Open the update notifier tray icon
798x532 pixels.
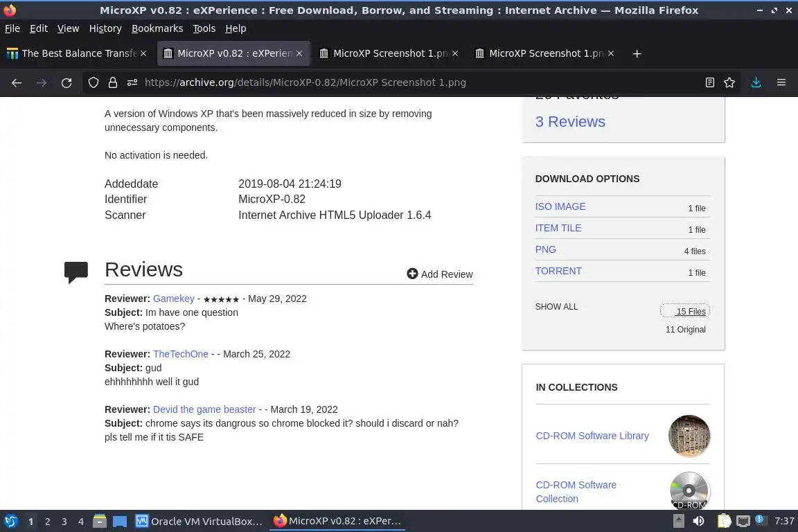(x=759, y=520)
